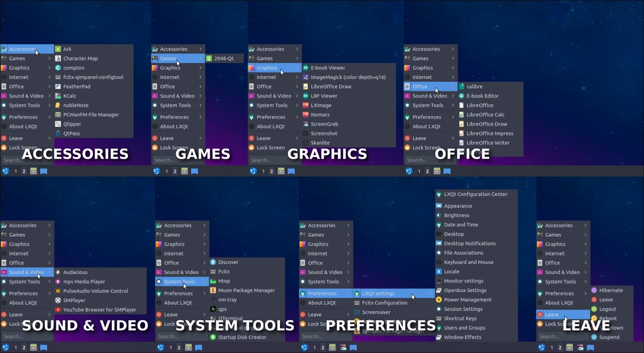Click Search field in ACCESSORIES screenshot menu
Viewport: 644px width, 353px height.
tap(27, 160)
